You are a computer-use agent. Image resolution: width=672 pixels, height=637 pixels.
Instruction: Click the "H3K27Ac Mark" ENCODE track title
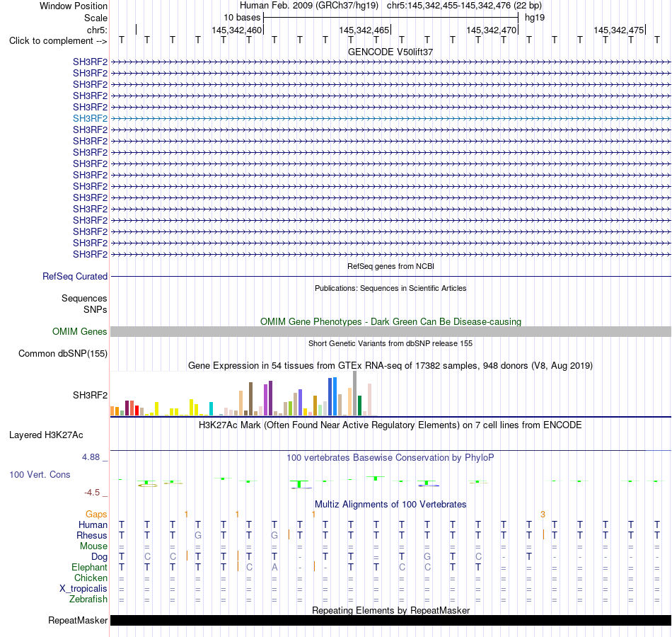pos(390,425)
